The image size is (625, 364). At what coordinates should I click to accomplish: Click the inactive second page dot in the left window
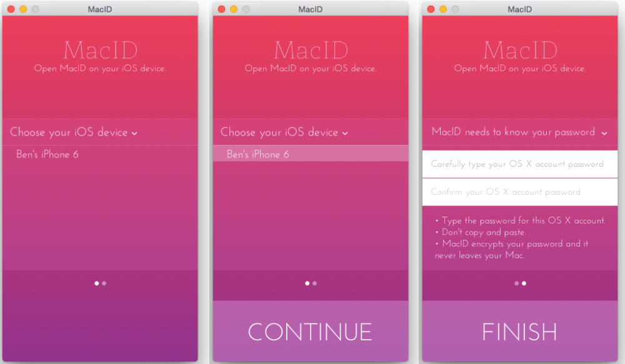click(104, 283)
